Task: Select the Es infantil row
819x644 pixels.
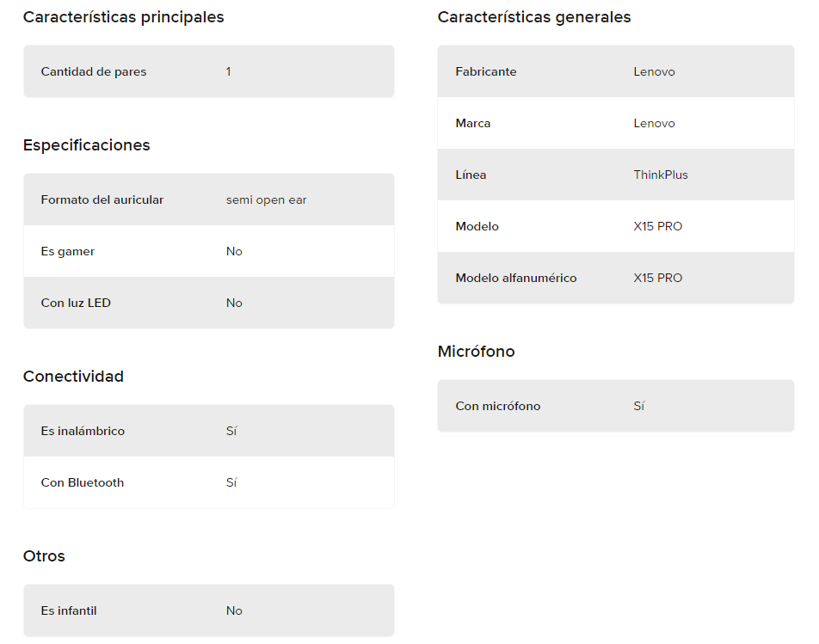Action: click(209, 610)
